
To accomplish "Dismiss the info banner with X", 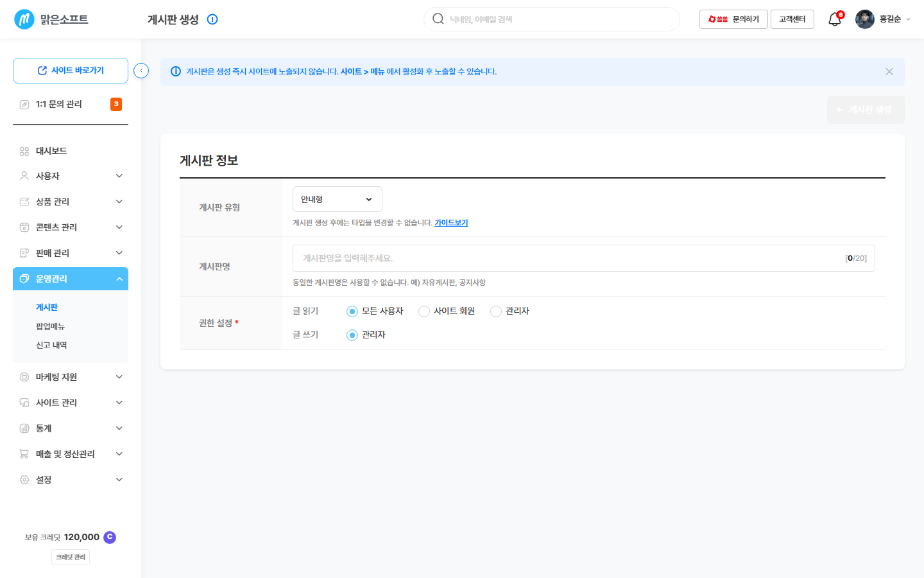I will pos(889,72).
